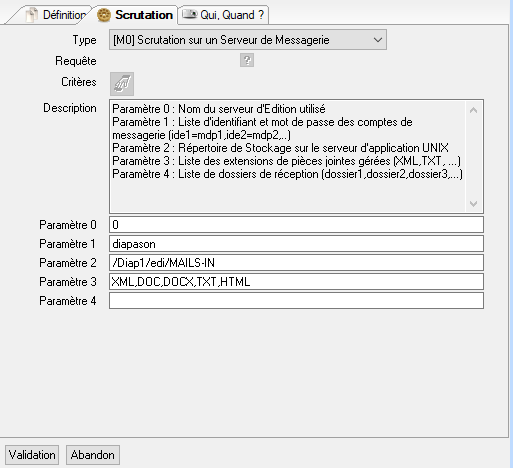Image resolution: width=513 pixels, height=468 pixels.
Task: Click the Description scrollbar up arrow
Action: (x=473, y=110)
